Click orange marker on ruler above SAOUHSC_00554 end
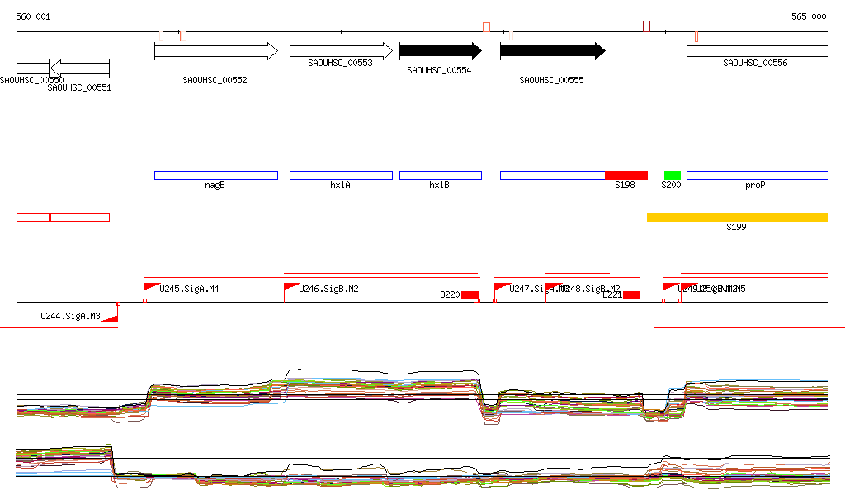Screen dimensions: 845x504 [x=487, y=27]
